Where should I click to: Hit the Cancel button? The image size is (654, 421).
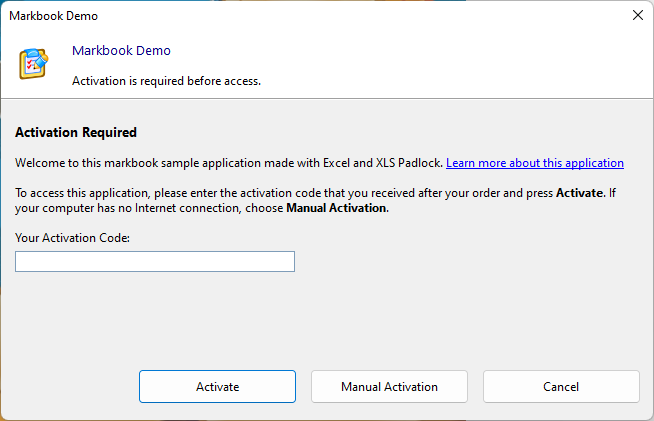(561, 387)
